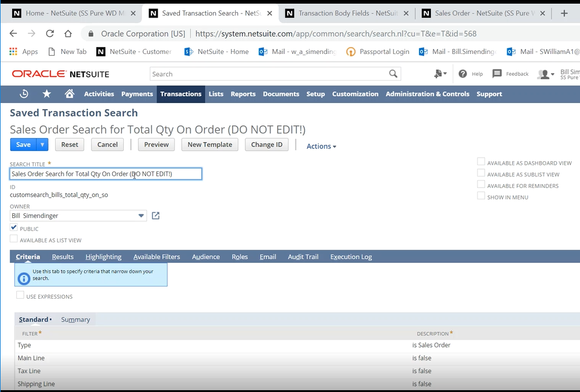This screenshot has height=392, width=580.
Task: Click the Feedback speech bubble icon
Action: (497, 74)
